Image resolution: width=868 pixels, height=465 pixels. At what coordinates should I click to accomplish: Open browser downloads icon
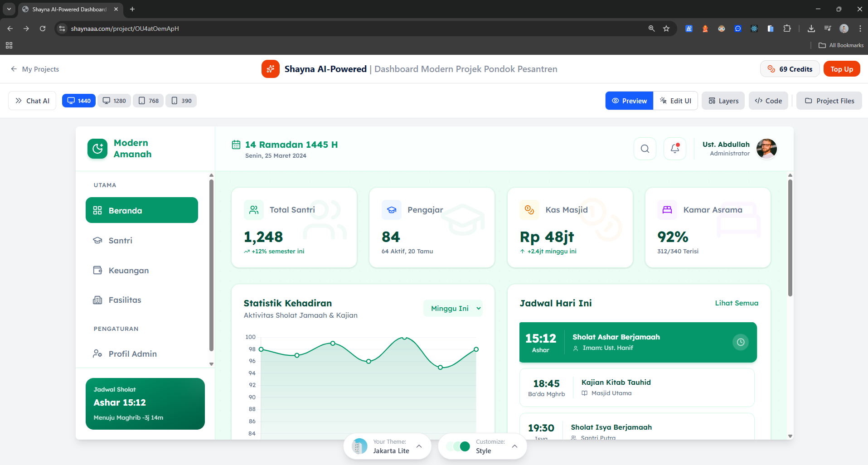811,29
